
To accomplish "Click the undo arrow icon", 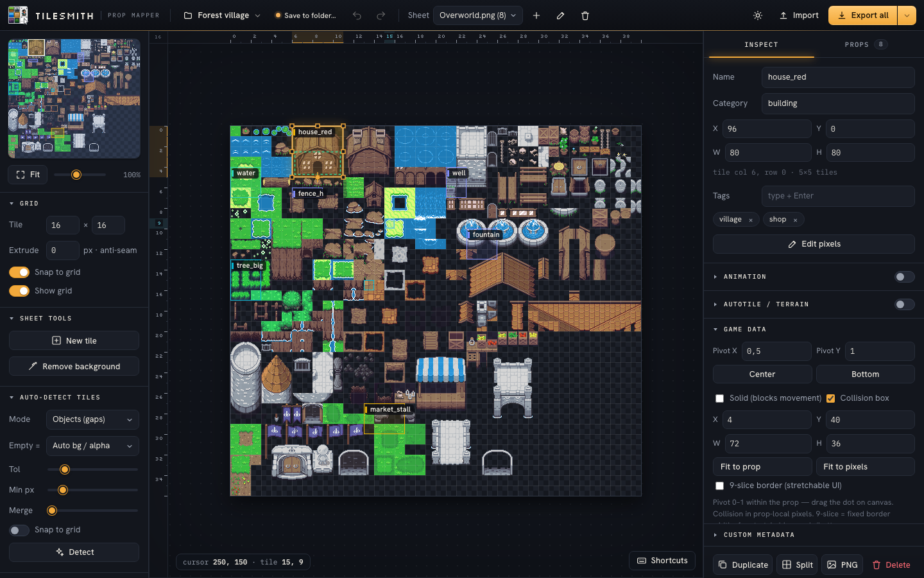I will (x=357, y=15).
